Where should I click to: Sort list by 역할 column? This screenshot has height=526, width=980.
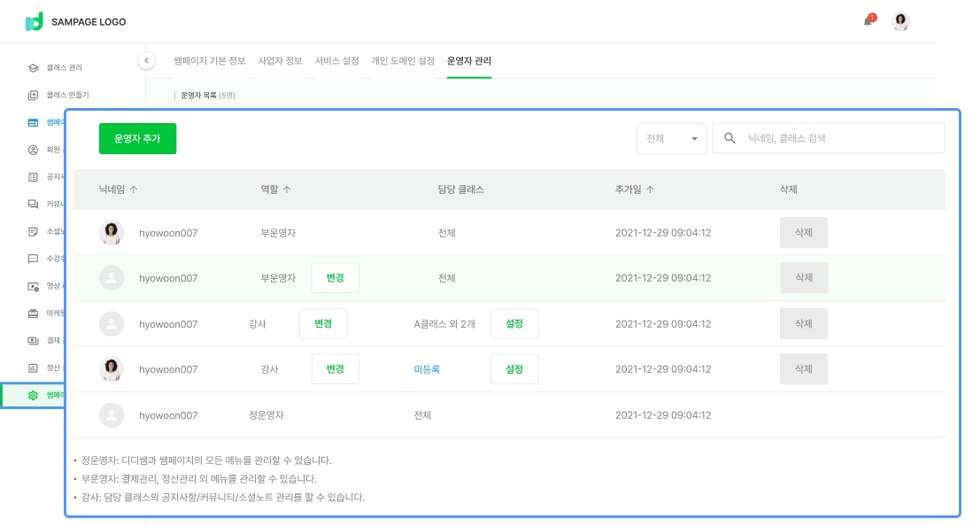tap(275, 190)
